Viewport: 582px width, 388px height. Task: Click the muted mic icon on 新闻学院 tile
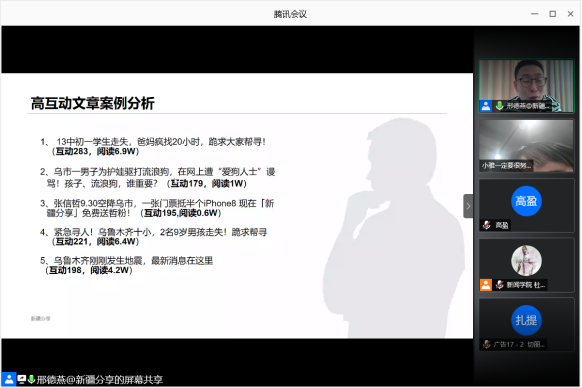point(500,285)
